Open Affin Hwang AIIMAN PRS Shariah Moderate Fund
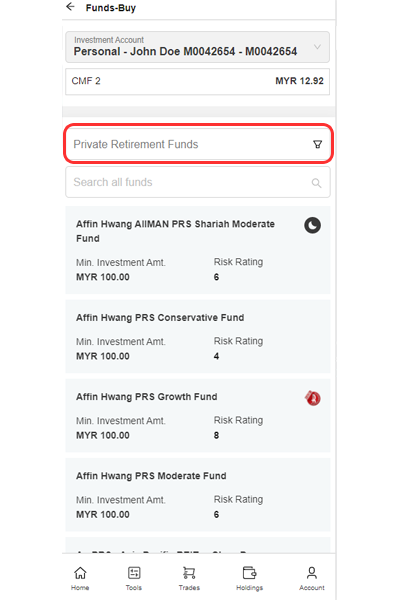This screenshot has height=600, width=399. tap(198, 250)
